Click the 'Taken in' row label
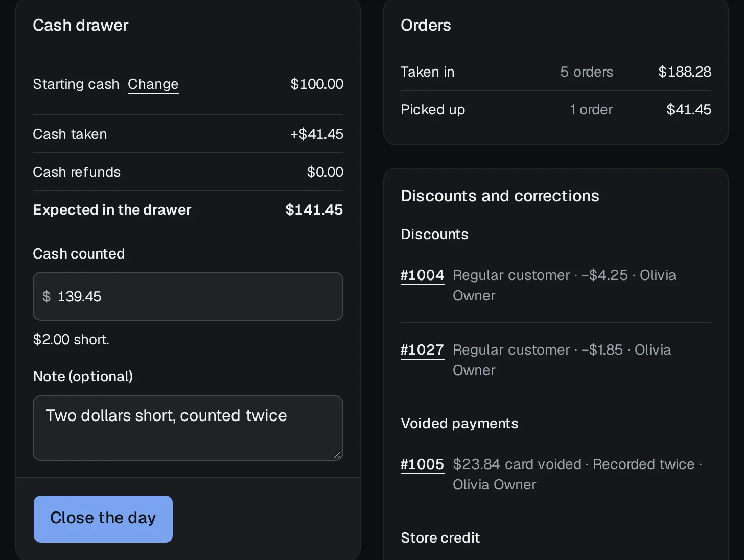This screenshot has width=744, height=560. (x=428, y=72)
